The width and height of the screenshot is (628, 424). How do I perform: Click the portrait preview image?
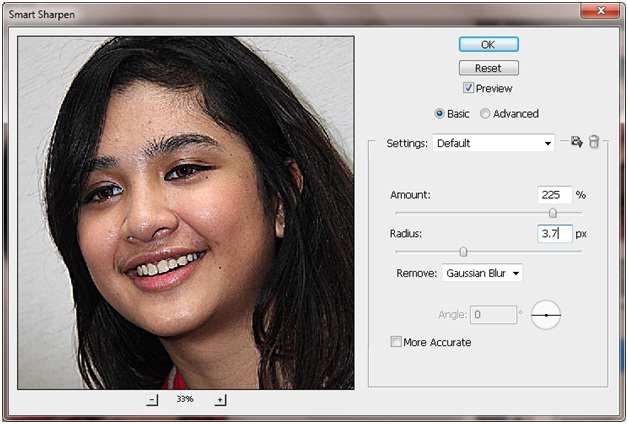point(186,213)
